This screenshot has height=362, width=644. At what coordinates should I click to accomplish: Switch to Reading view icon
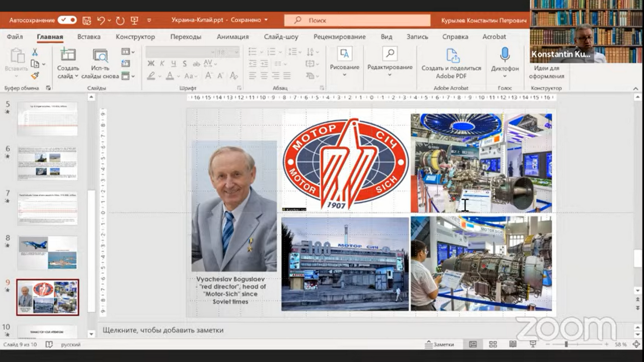(513, 344)
